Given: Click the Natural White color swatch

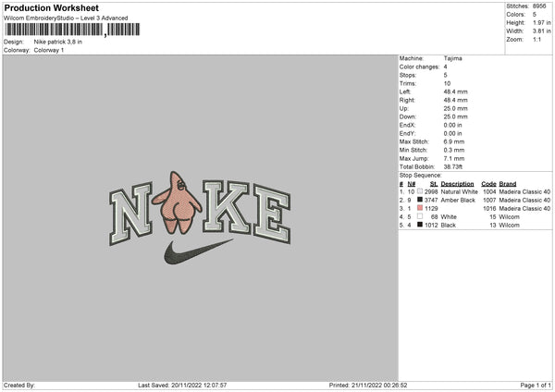Looking at the screenshot, I should tap(420, 191).
